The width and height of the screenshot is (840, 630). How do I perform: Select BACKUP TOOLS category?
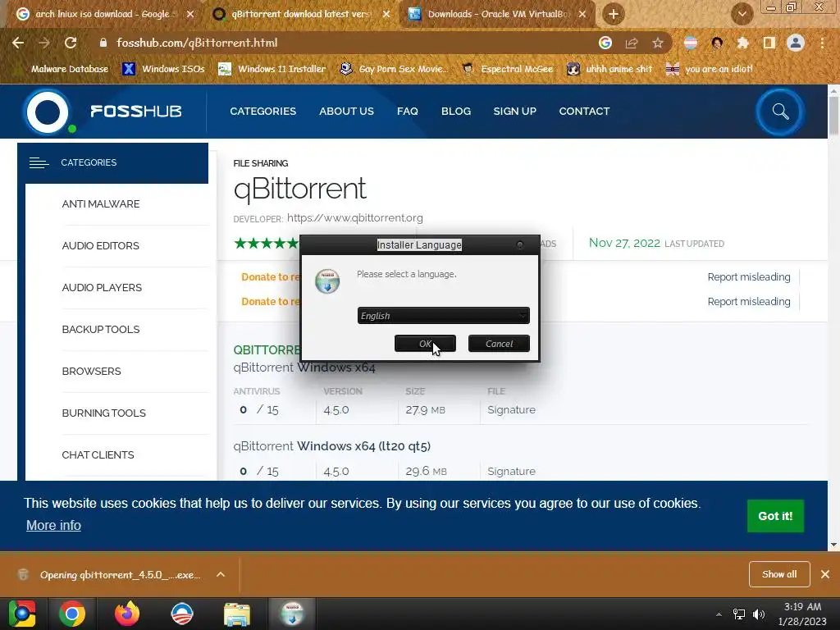101,330
